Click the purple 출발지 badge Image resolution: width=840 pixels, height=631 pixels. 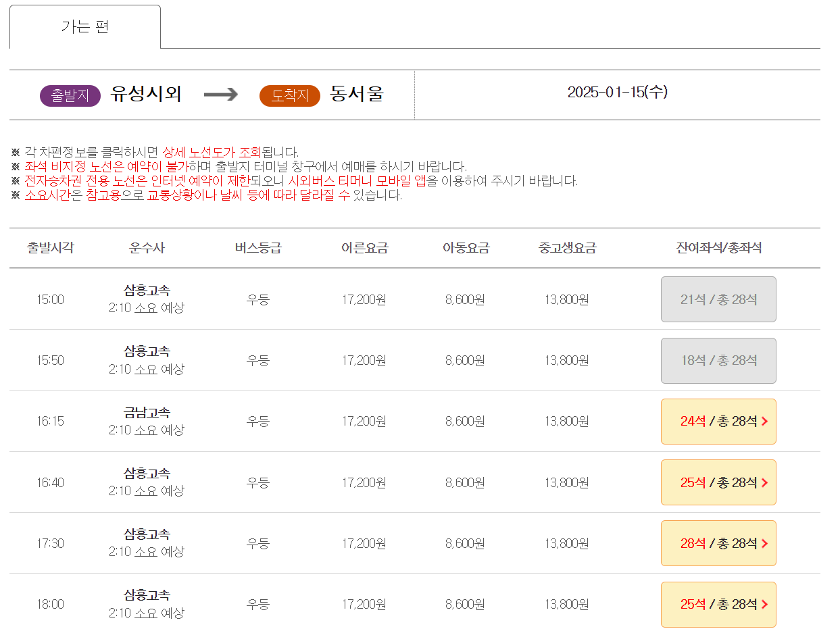(x=70, y=96)
